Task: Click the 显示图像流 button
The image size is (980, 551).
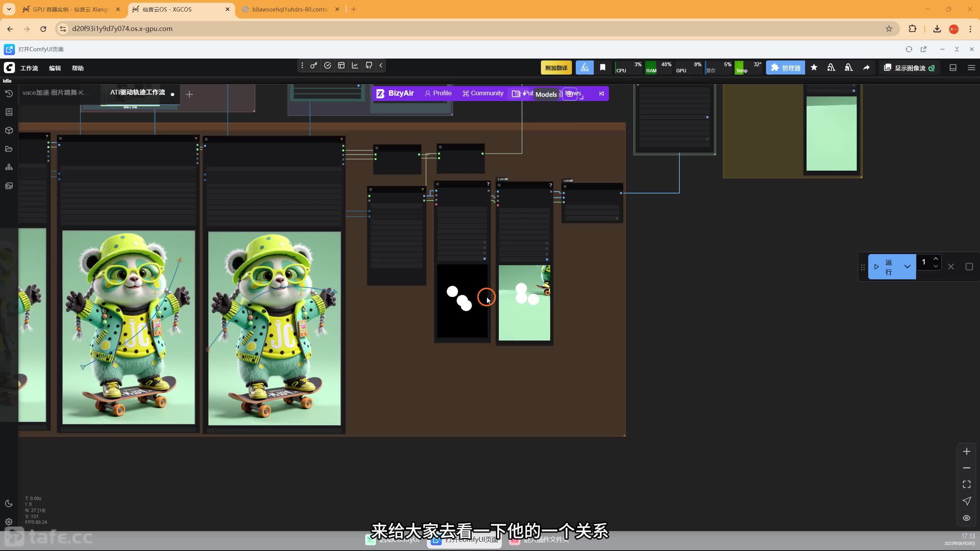Action: coord(909,68)
